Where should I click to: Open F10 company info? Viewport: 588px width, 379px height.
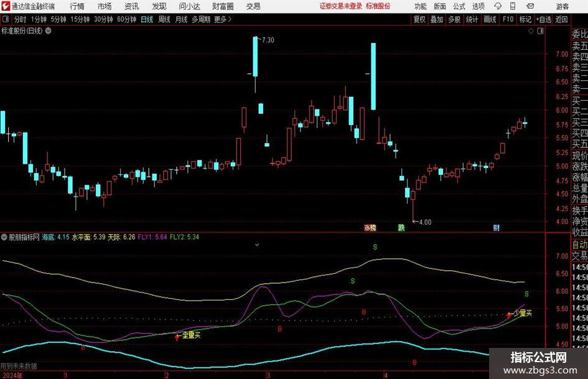click(x=508, y=19)
